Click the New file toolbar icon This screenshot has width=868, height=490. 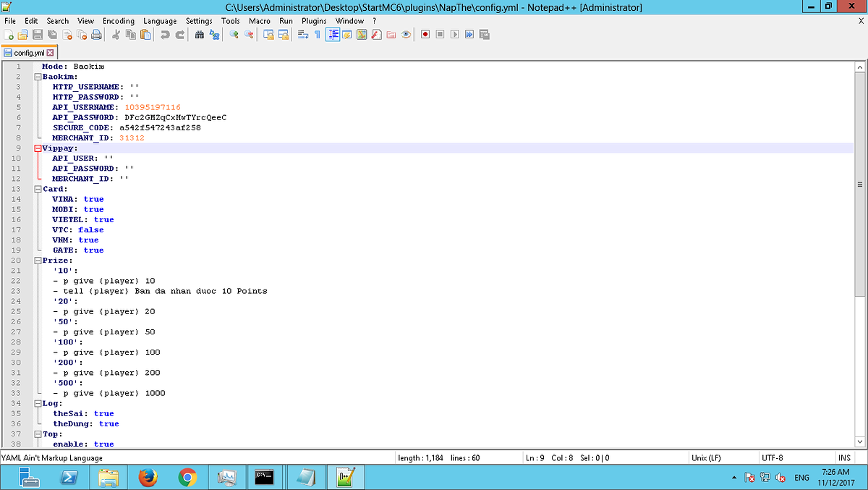click(9, 34)
